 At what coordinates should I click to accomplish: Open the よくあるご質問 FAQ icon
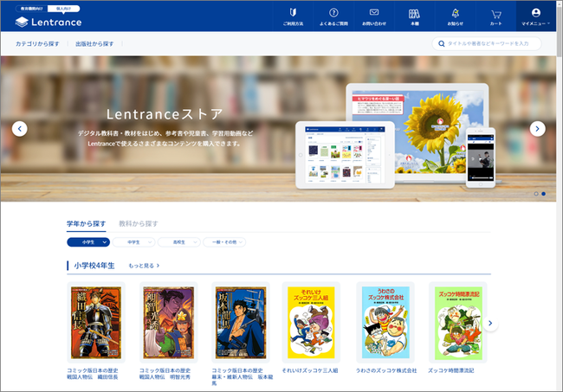(333, 16)
